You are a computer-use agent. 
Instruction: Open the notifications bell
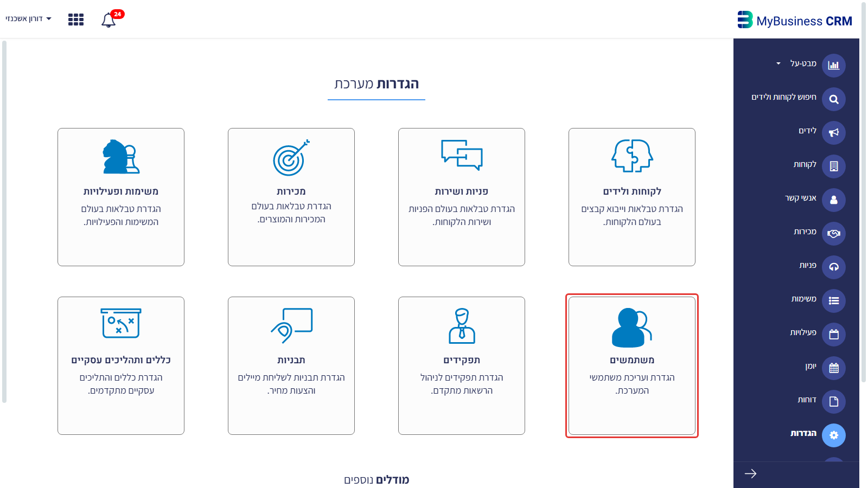coord(108,20)
